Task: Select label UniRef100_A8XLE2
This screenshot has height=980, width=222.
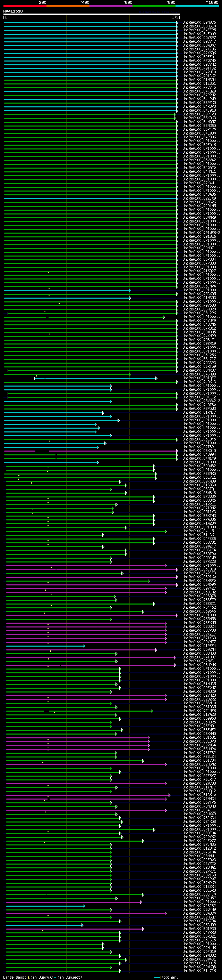Action: (x=199, y=397)
